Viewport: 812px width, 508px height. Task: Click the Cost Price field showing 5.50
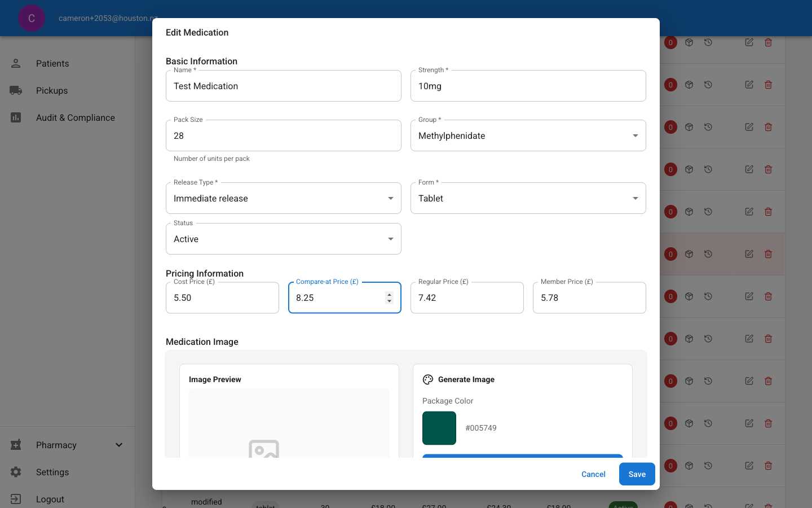[x=222, y=297]
